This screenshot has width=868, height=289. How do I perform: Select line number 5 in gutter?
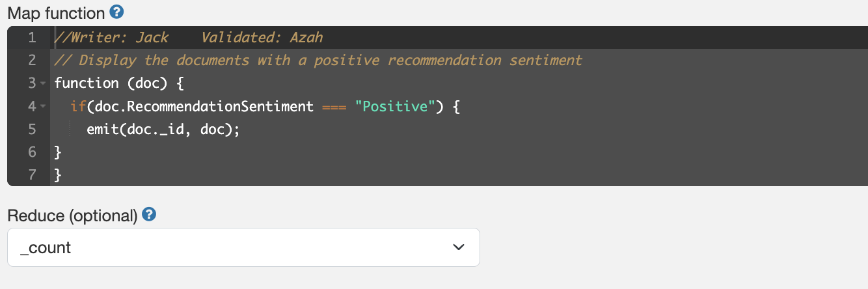click(32, 130)
